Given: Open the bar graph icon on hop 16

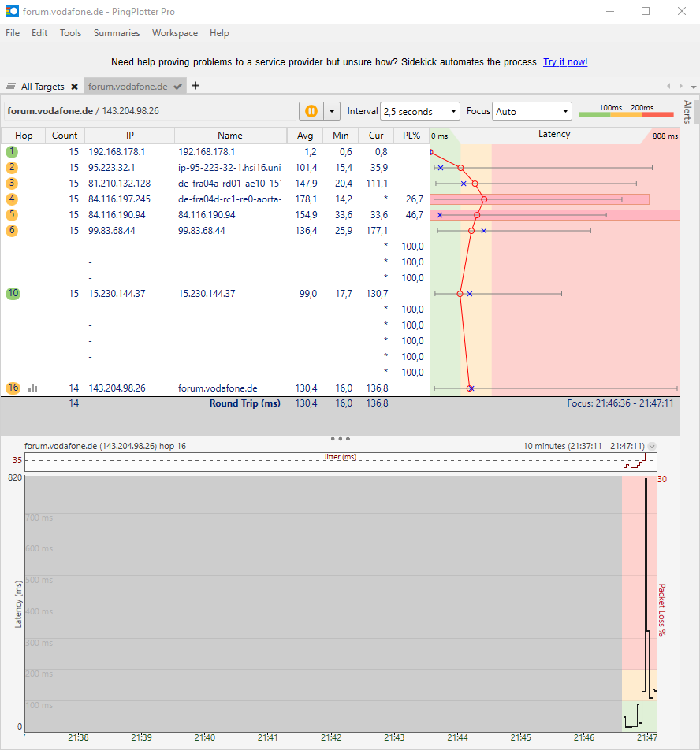Looking at the screenshot, I should 32,388.
